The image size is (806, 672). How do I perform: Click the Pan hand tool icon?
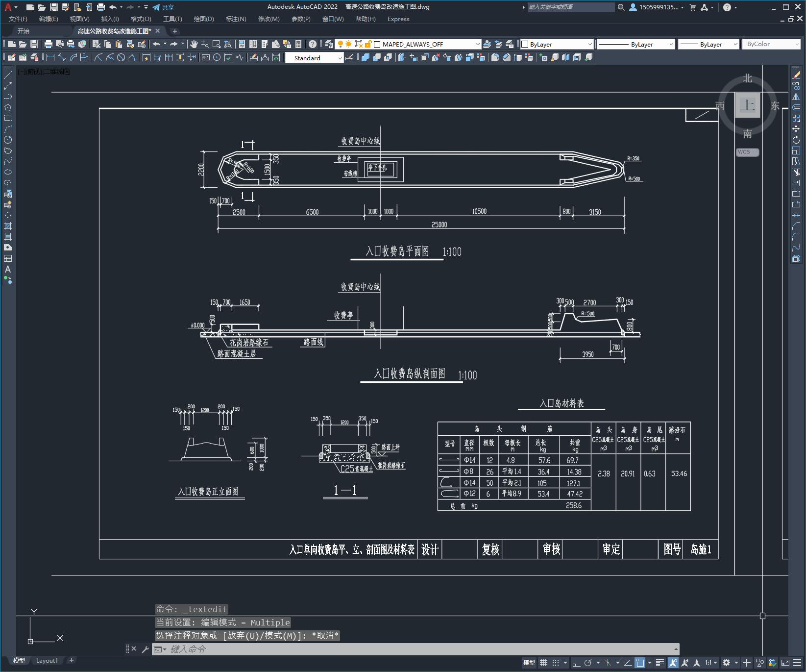[194, 44]
